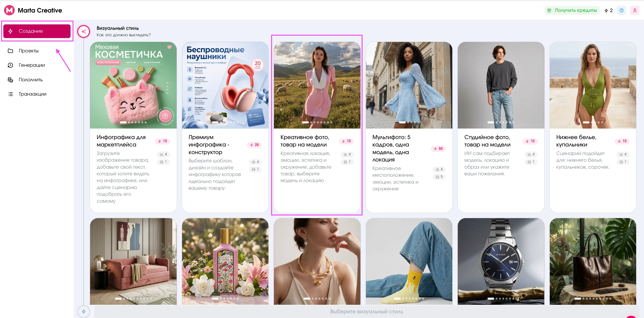644x318 pixels.
Task: Choose the Премиум инфографика - конструктор style
Action: pos(225,127)
